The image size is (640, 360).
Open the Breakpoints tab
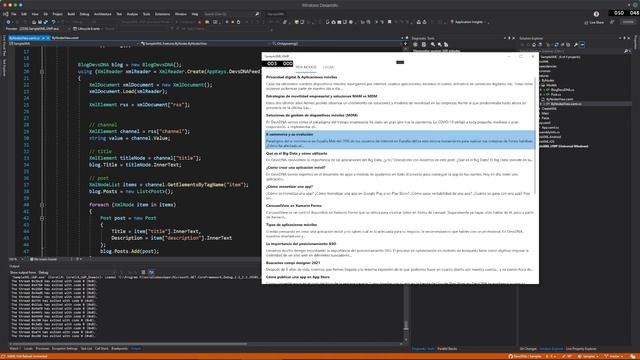(x=120, y=349)
